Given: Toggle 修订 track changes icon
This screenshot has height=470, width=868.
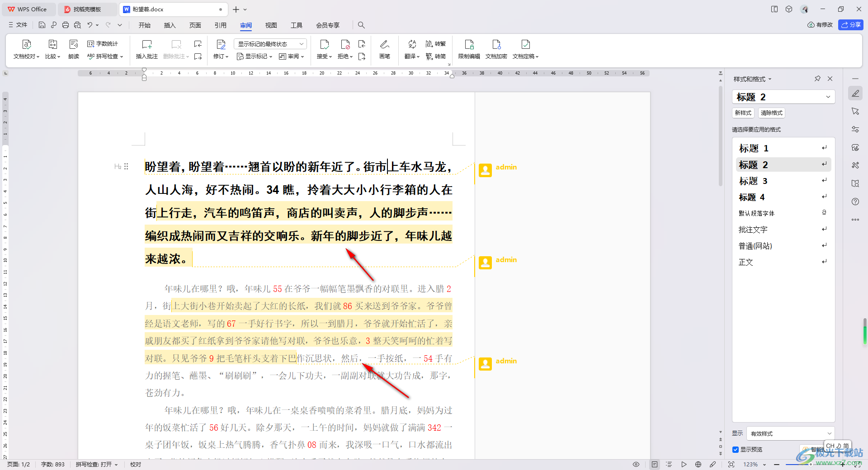Looking at the screenshot, I should click(221, 44).
